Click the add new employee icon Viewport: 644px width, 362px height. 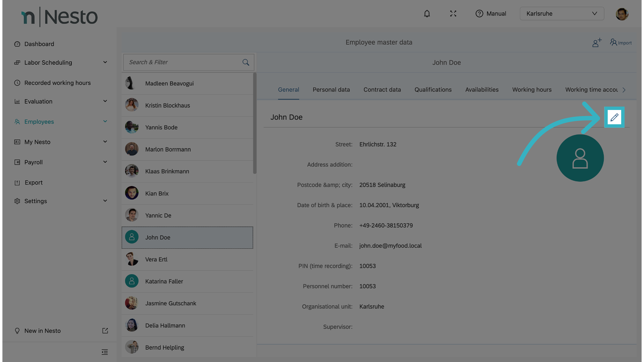point(597,43)
